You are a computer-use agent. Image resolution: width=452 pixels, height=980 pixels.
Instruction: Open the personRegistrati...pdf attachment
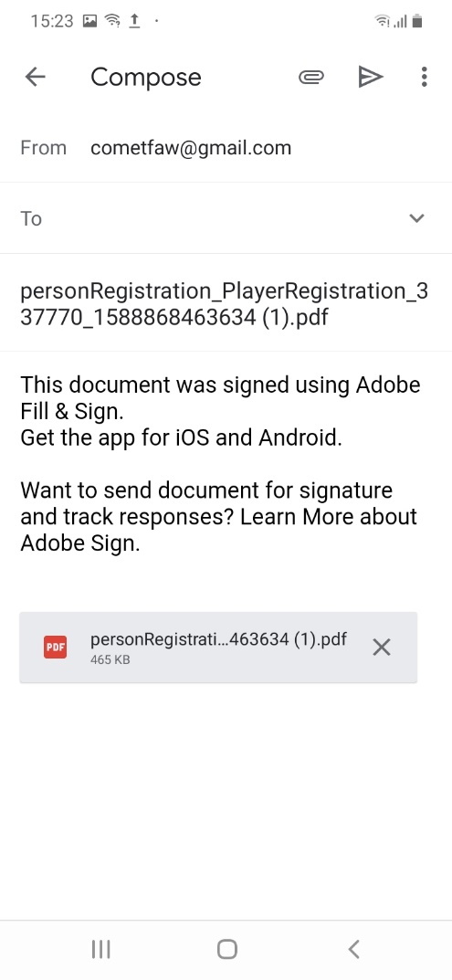[218, 647]
